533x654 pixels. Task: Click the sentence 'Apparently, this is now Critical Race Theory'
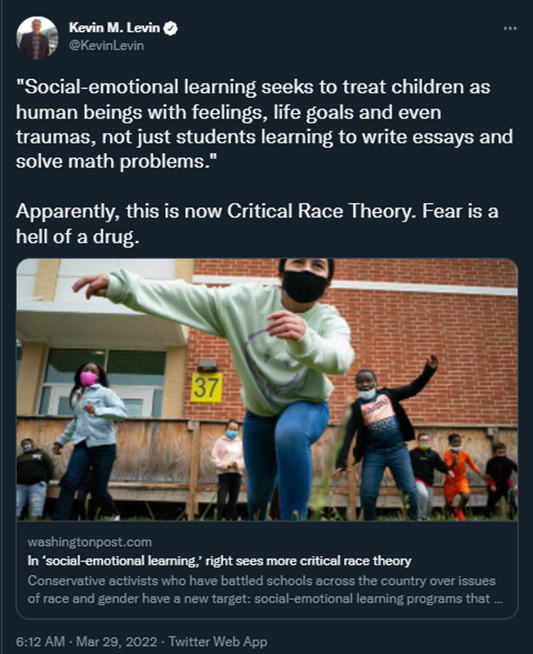(x=216, y=211)
